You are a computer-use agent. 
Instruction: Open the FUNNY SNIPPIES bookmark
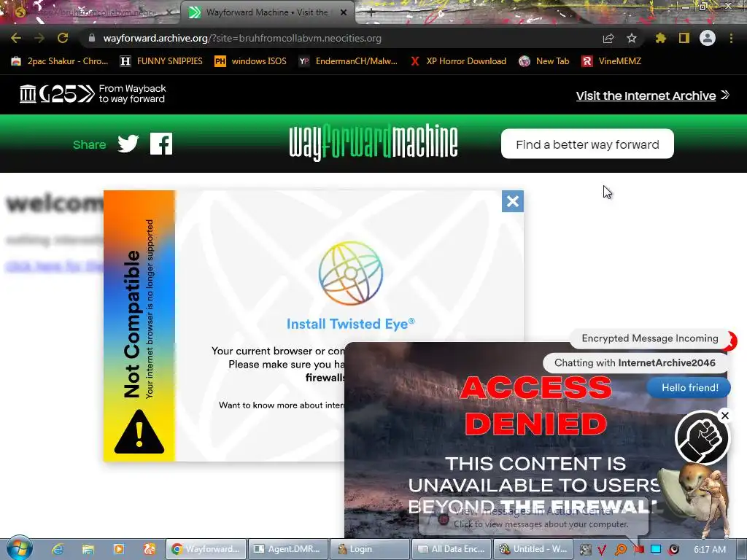coord(161,61)
